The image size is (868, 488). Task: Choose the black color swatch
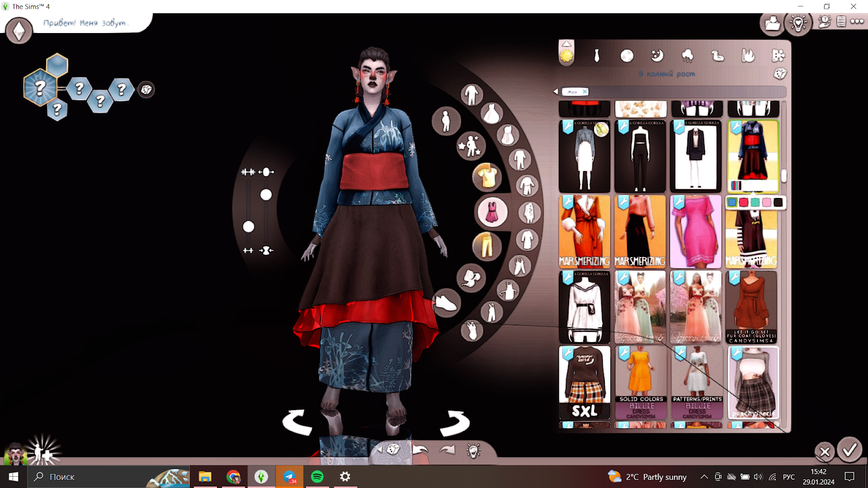point(778,202)
